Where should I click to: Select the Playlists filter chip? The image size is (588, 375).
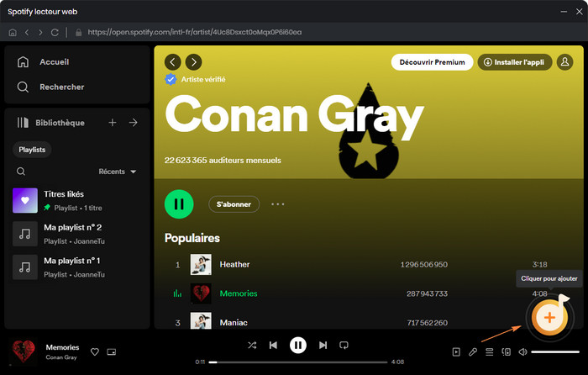coord(34,149)
